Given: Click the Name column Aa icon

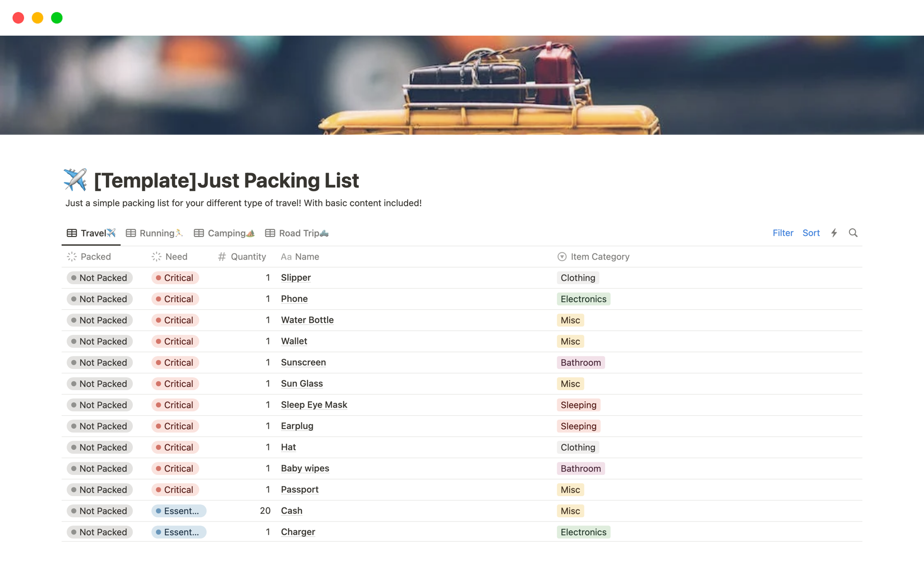Looking at the screenshot, I should pos(286,257).
